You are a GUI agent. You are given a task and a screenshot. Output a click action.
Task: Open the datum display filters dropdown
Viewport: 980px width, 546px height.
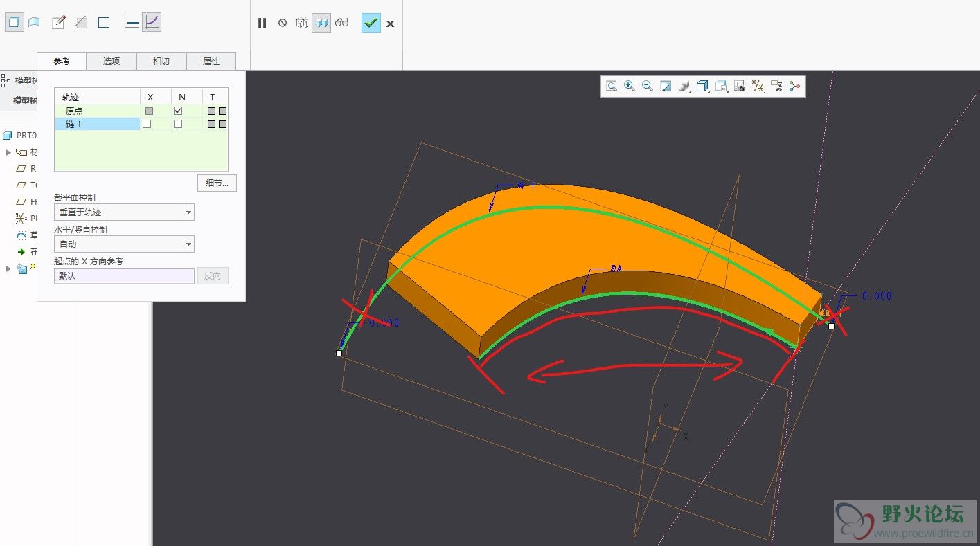758,86
